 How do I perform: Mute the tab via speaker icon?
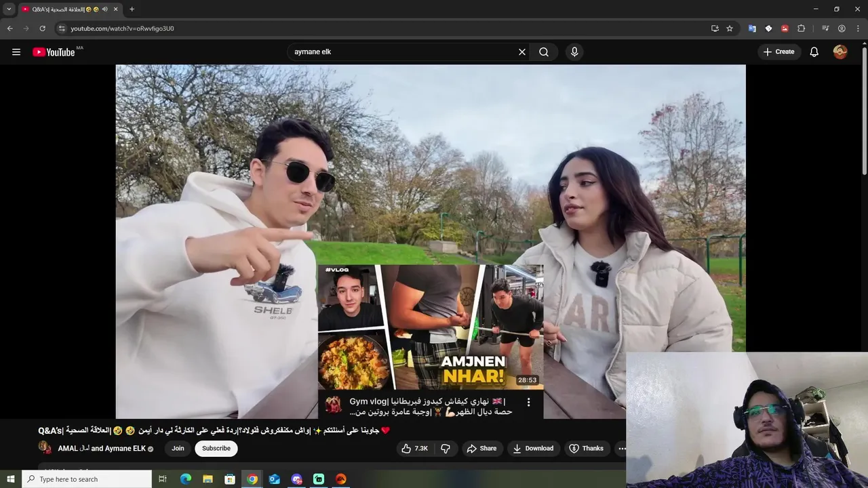(x=104, y=9)
